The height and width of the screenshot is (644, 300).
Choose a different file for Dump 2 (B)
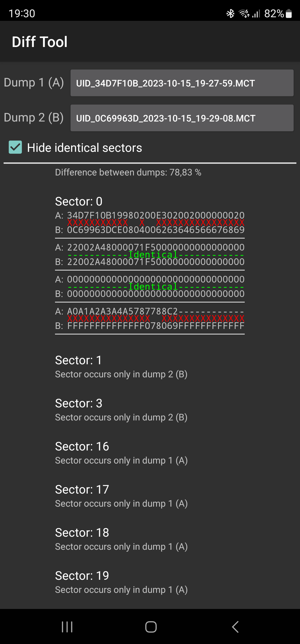[x=182, y=118]
